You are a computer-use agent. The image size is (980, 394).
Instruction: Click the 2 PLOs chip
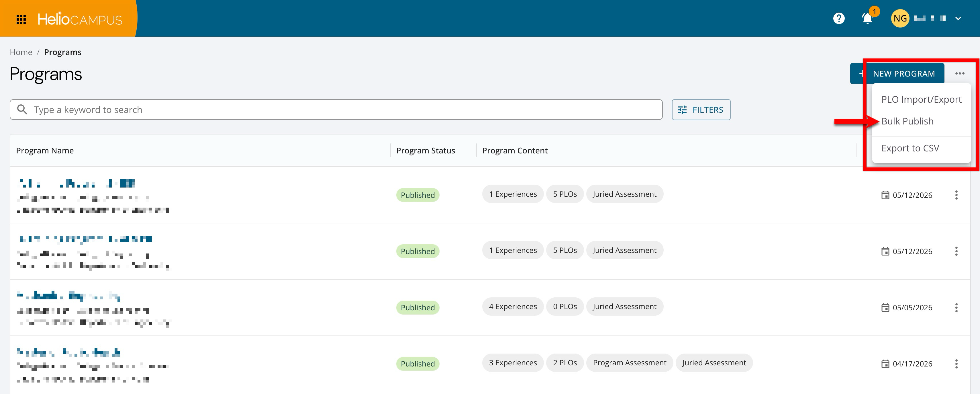coord(565,363)
